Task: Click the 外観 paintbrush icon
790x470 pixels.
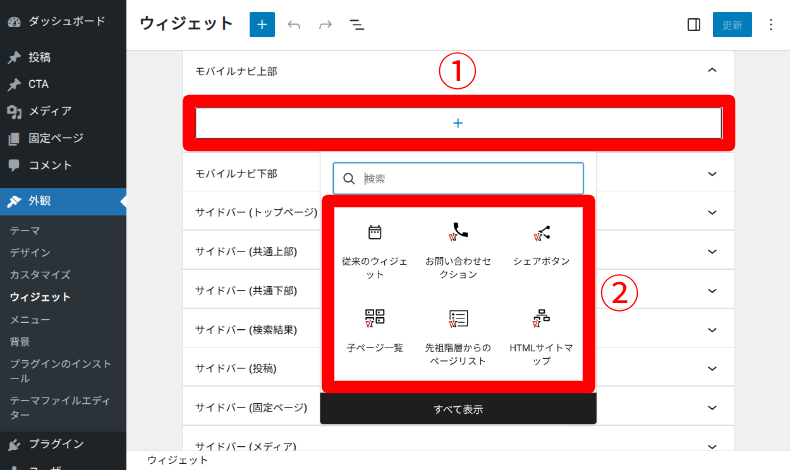Action: point(14,202)
